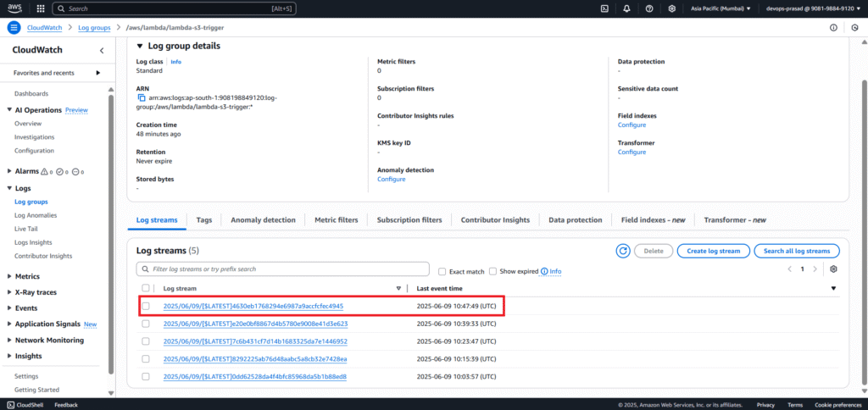Expand the Alarms section

click(9, 171)
